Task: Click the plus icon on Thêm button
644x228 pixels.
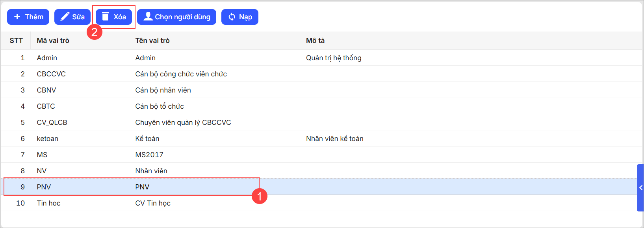Action: (x=17, y=17)
